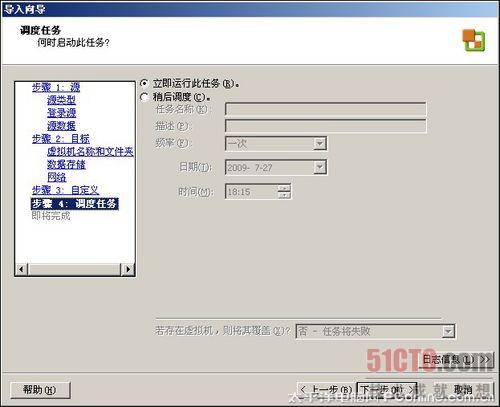
Task: Click the steps panel right scroll arrow
Action: tap(128, 269)
